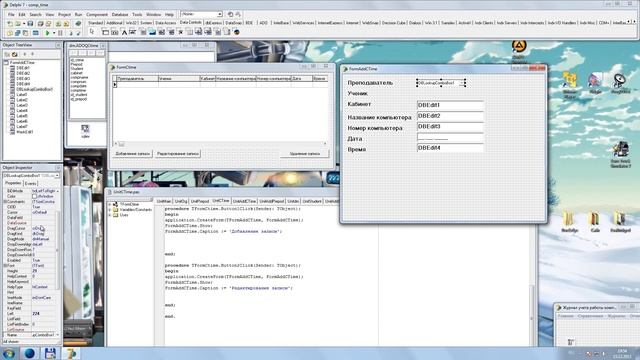640x360 pixels.
Task: Click the Run (green play) toolbar icon
Action: point(48,33)
